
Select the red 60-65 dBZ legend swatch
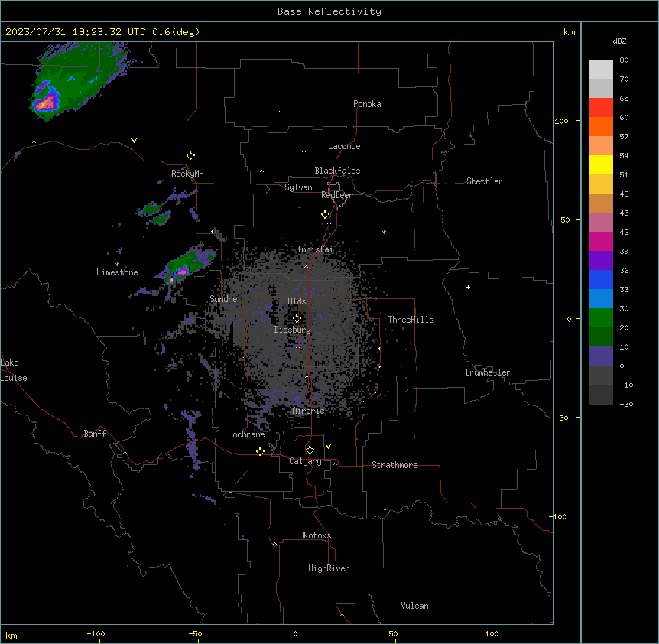601,107
